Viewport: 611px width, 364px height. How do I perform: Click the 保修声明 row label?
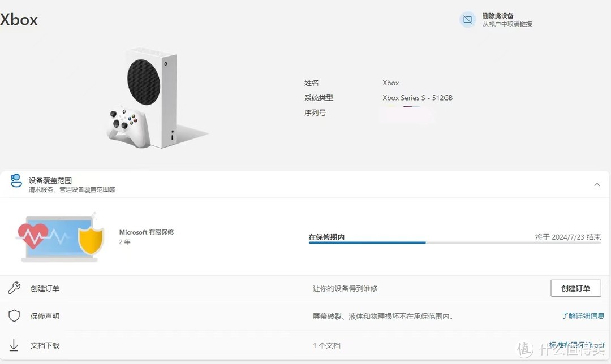[x=45, y=316]
